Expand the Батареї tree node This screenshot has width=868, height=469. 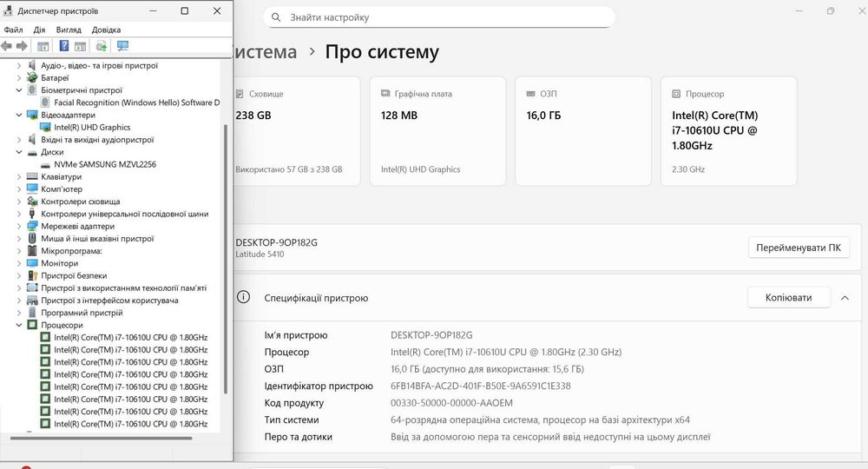coord(19,77)
